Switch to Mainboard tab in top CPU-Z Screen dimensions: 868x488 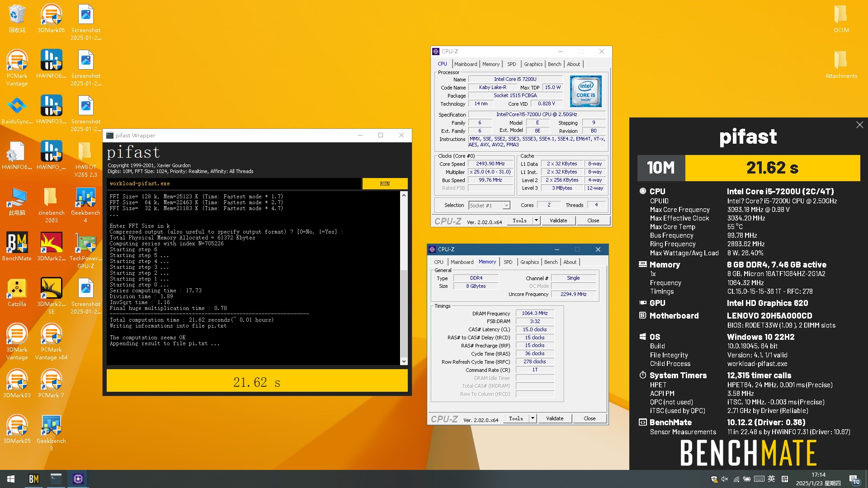tap(466, 64)
